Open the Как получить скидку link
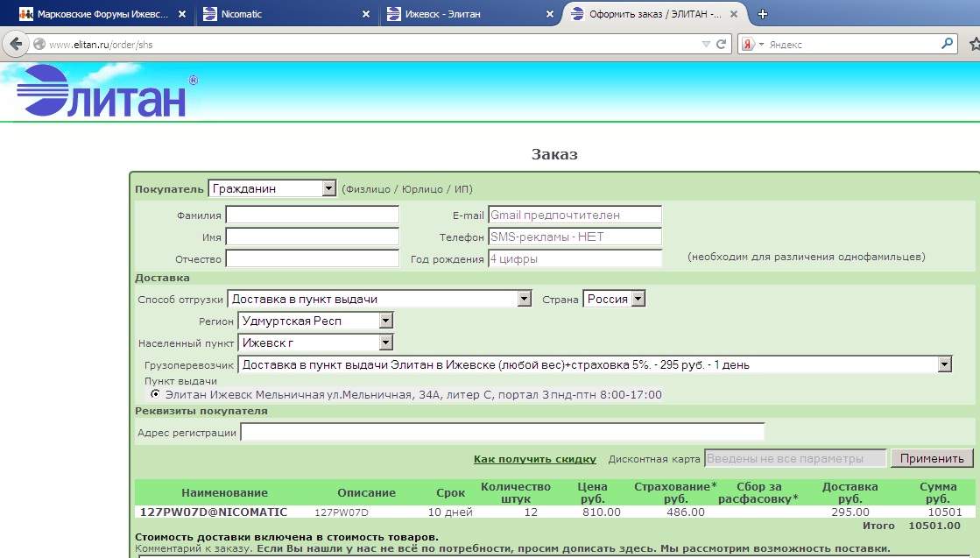980x558 pixels. coord(535,459)
